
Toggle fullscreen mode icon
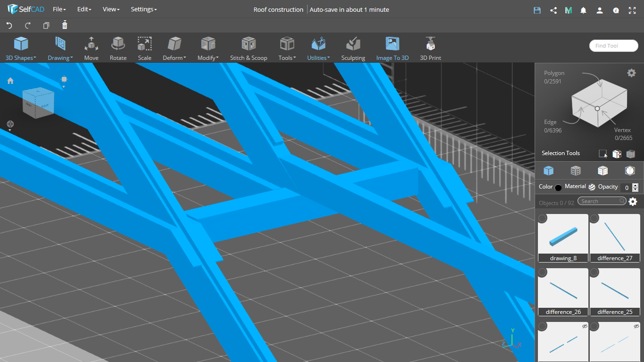[632, 10]
